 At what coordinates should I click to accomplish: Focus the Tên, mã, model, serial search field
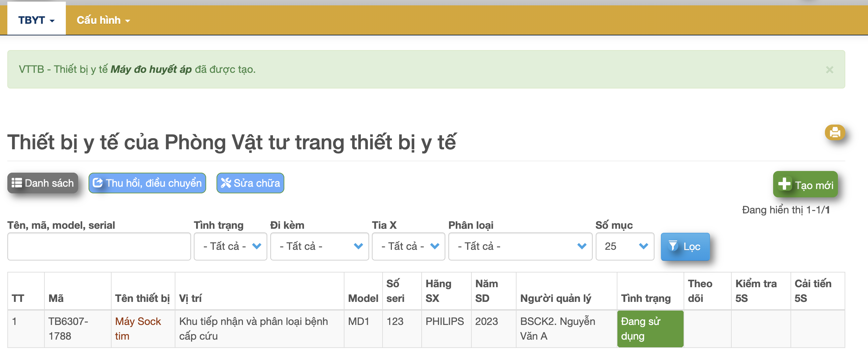click(x=99, y=246)
